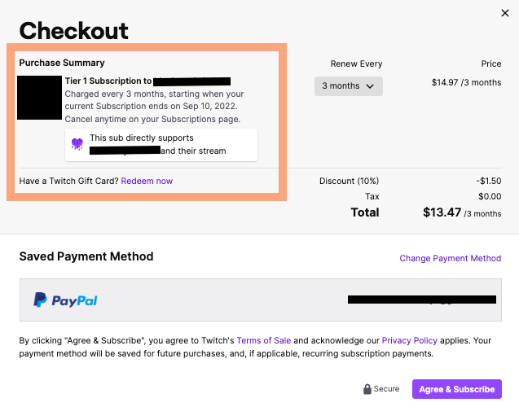Click the $13.47 total amount
This screenshot has width=519, height=420.
(442, 212)
